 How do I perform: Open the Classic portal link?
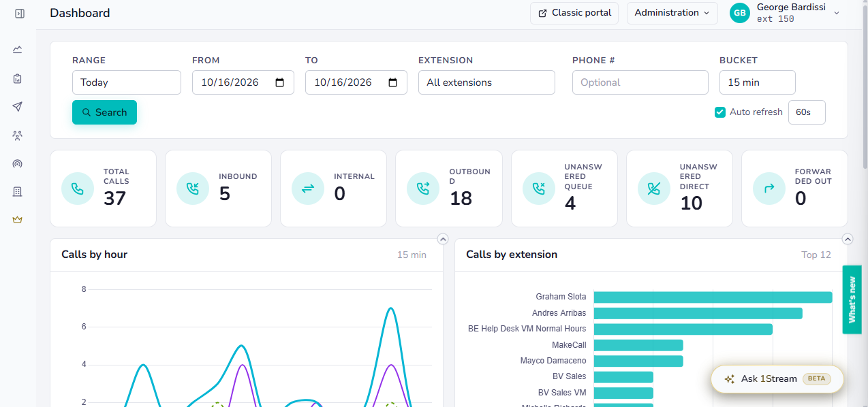point(574,13)
